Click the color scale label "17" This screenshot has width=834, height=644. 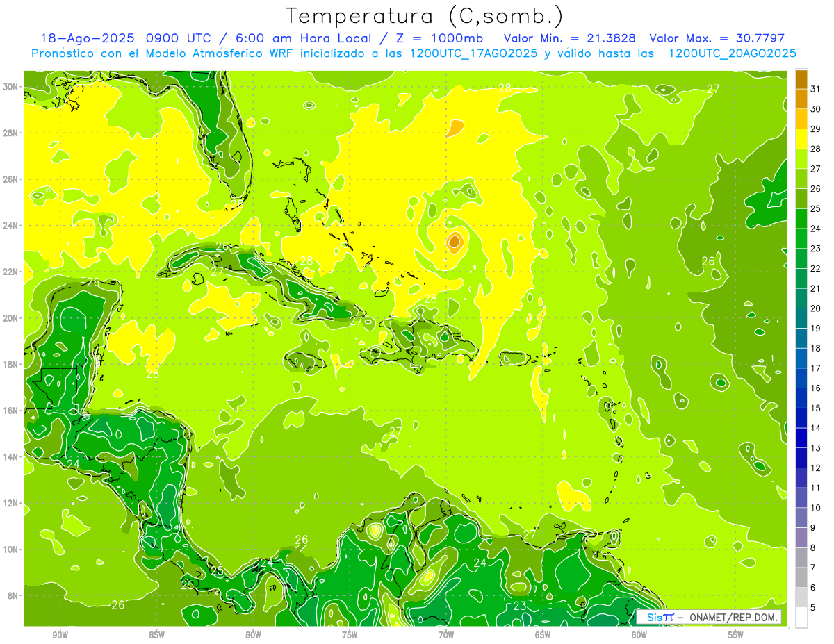[x=816, y=368]
